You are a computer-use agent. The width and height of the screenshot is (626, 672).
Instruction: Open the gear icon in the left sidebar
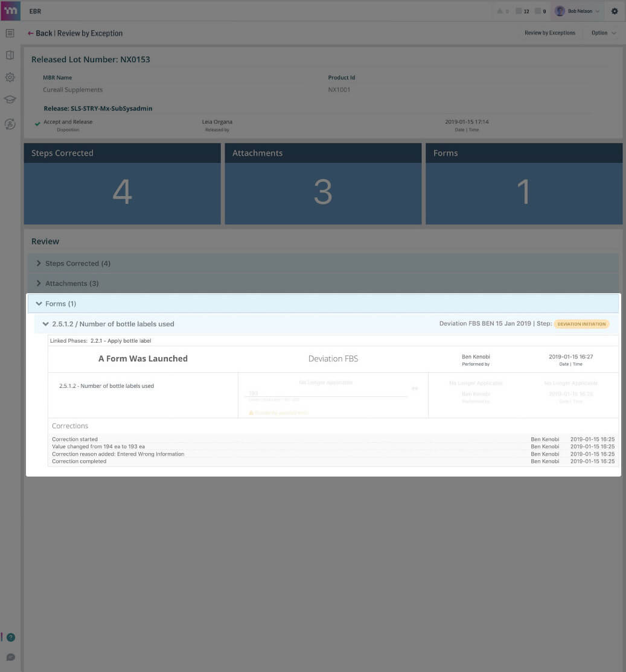pyautogui.click(x=10, y=77)
